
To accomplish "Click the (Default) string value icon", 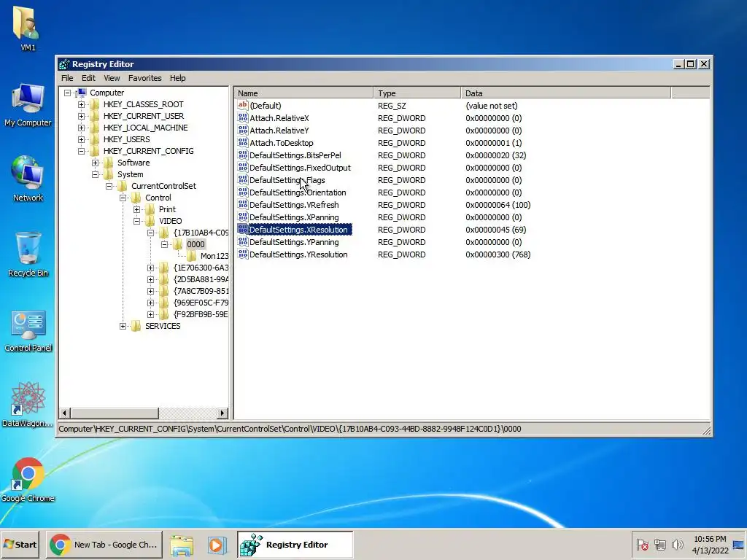I will click(x=242, y=105).
